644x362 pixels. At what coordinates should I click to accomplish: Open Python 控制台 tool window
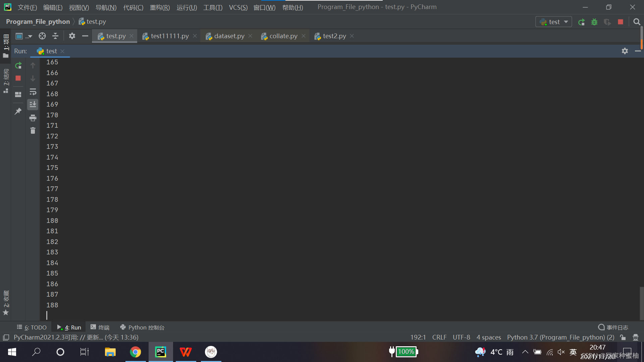pos(143,327)
